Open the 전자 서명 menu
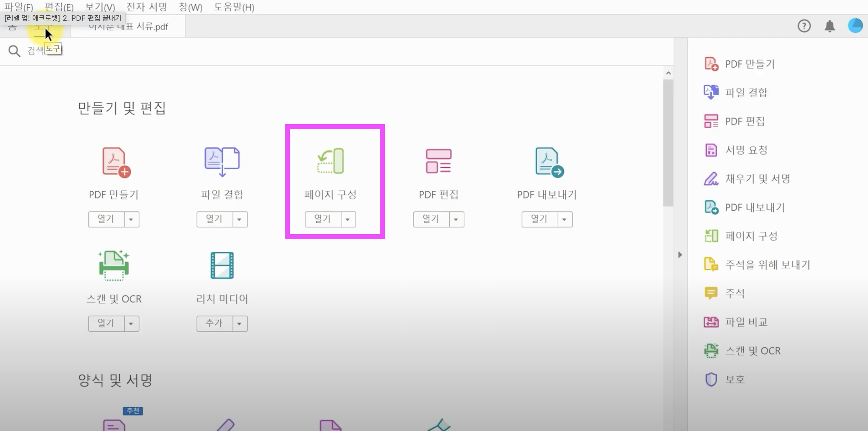Screen dimensions: 868x431 (147, 7)
